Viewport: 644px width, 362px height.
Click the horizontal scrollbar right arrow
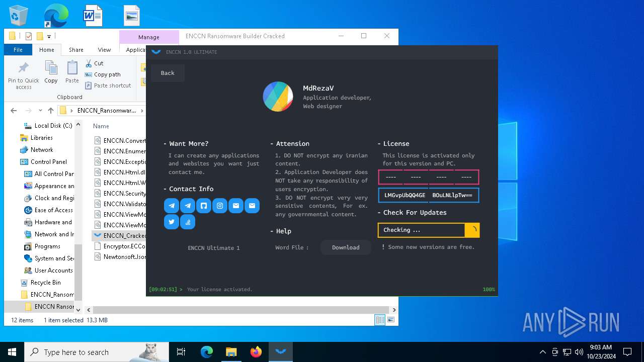click(394, 310)
